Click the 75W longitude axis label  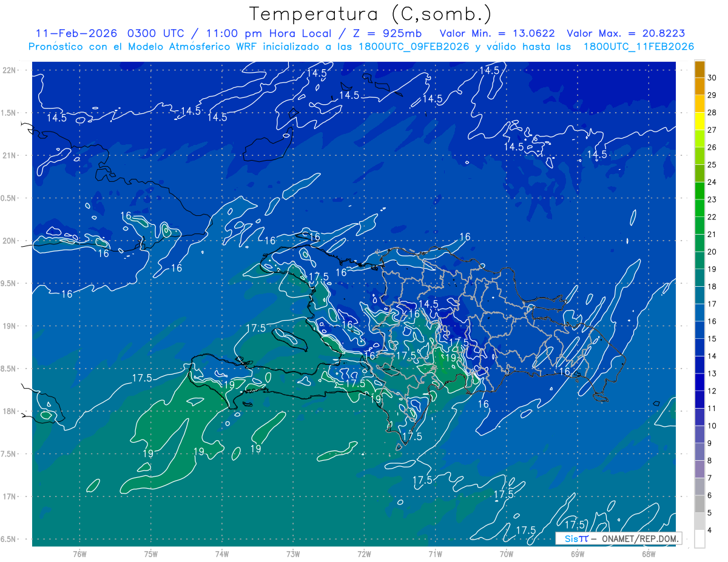click(x=151, y=554)
